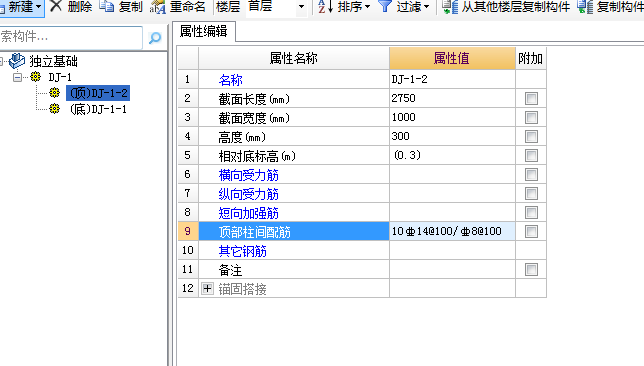The height and width of the screenshot is (366, 644).
Task: Click the component search input field
Action: (x=71, y=37)
